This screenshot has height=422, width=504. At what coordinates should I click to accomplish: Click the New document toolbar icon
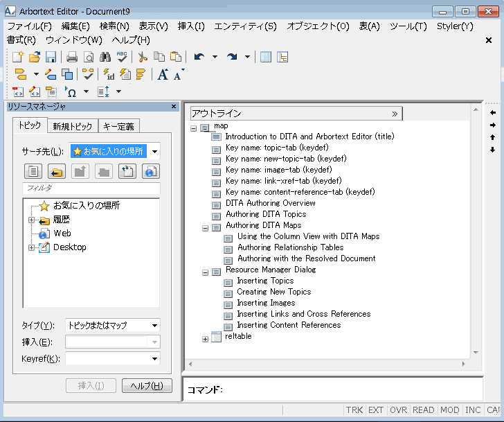18,57
